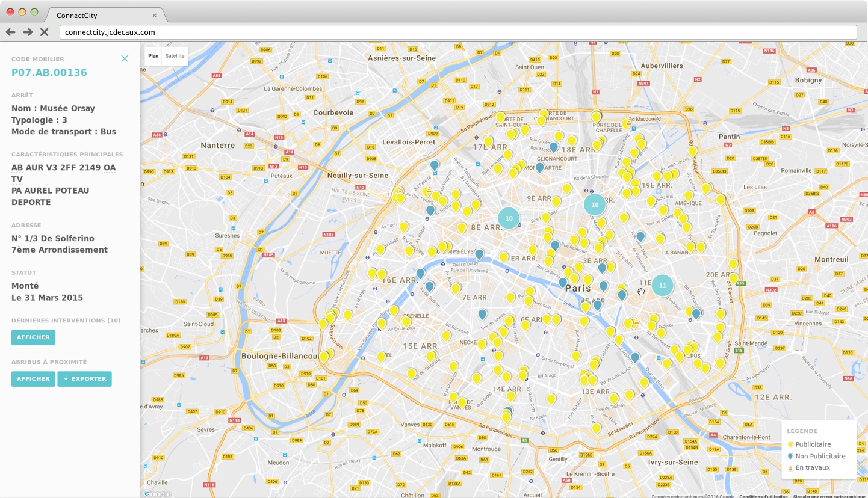868x498 pixels.
Task: Stop loading the page
Action: pyautogui.click(x=44, y=32)
